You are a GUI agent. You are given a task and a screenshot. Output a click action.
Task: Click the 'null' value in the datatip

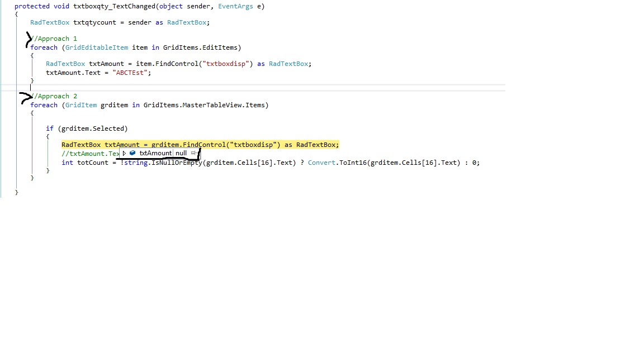(181, 153)
